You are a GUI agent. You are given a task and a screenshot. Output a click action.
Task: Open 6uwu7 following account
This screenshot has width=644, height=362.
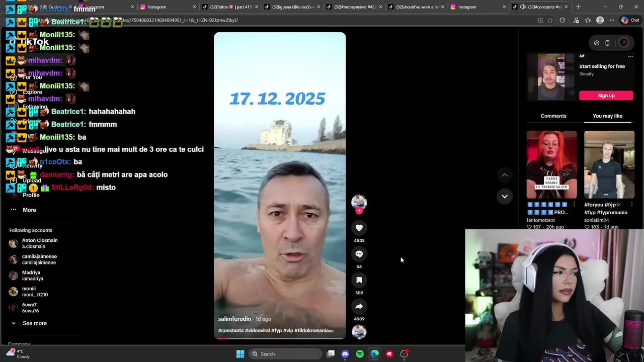coord(24,308)
